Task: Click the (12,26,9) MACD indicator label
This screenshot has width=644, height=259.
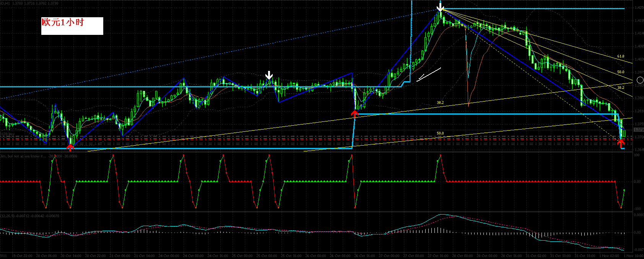Action: (30, 216)
